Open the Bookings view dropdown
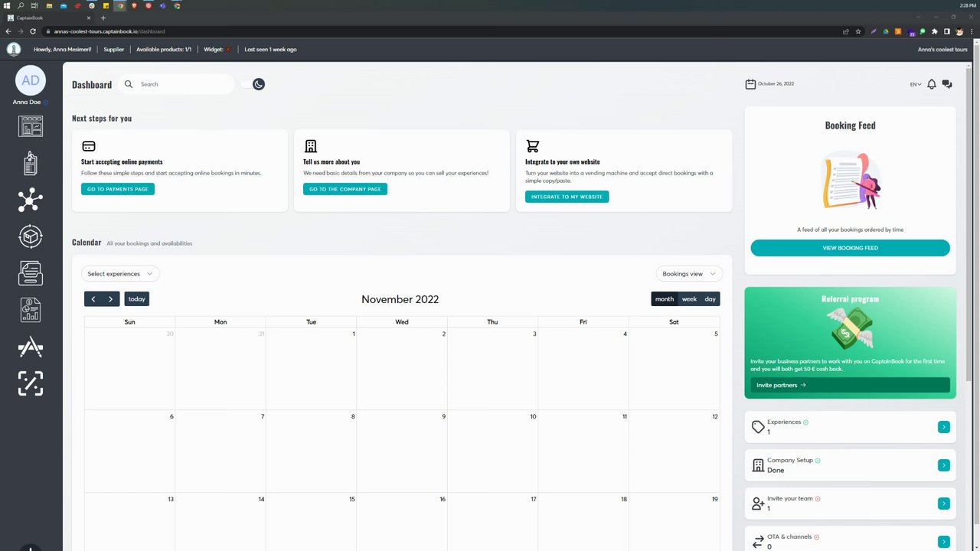Screen dimensions: 980x551 [x=689, y=274]
